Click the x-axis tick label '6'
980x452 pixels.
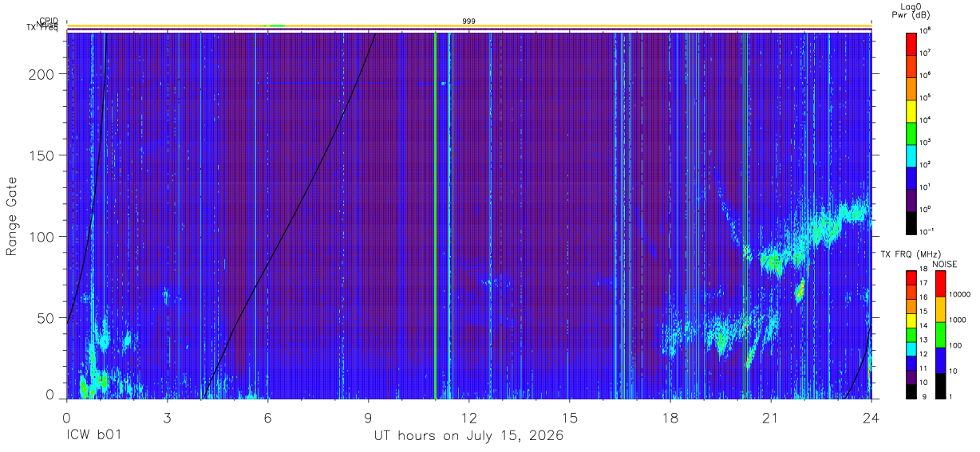coord(268,417)
